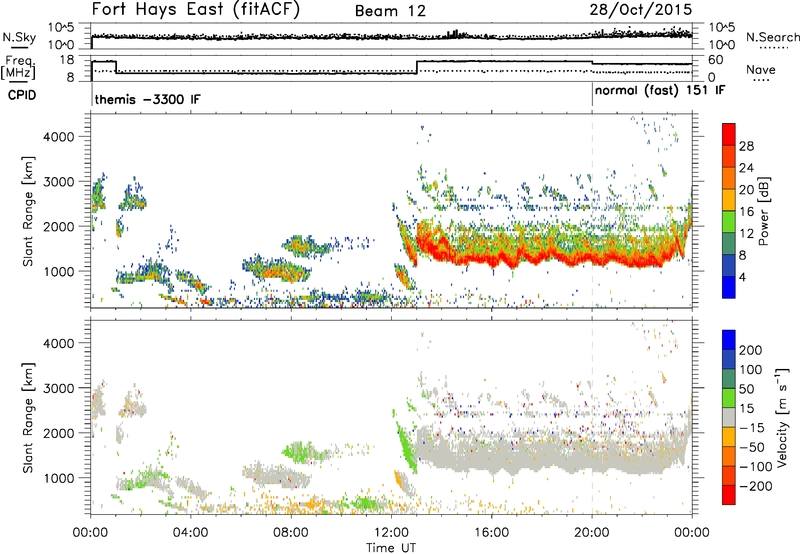The width and height of the screenshot is (800, 554).
Task: Click the grey segment of the velocity colorbar
Action: (x=729, y=417)
